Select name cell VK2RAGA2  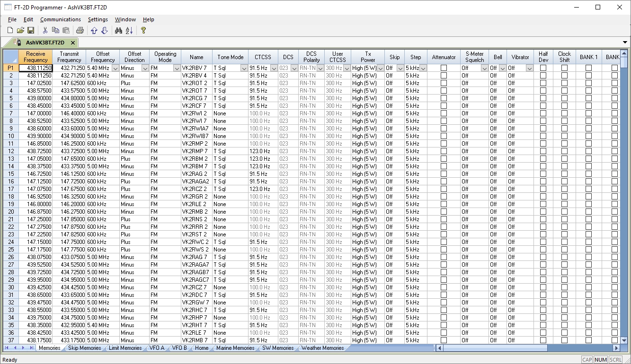[x=196, y=182]
